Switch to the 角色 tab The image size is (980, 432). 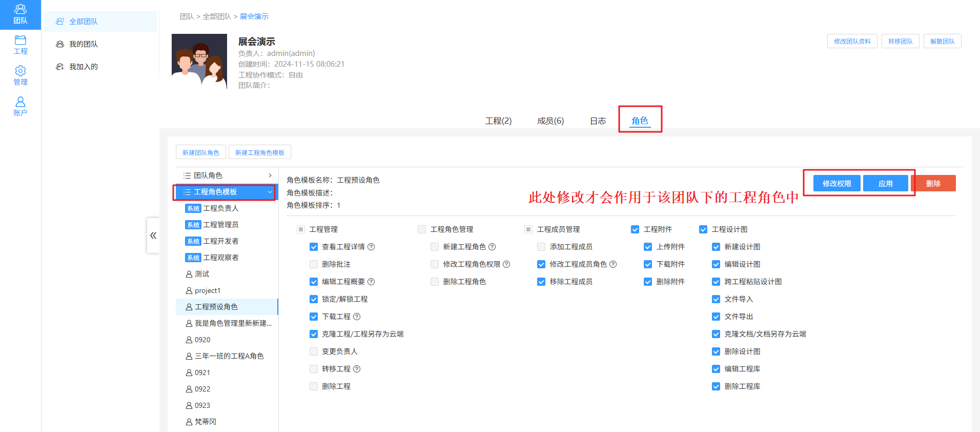coord(640,121)
